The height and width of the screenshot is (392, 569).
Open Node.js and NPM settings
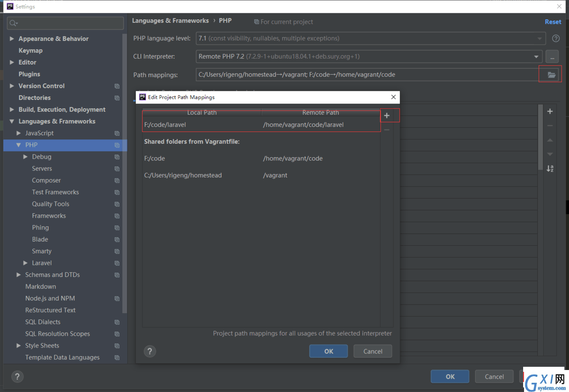point(50,298)
